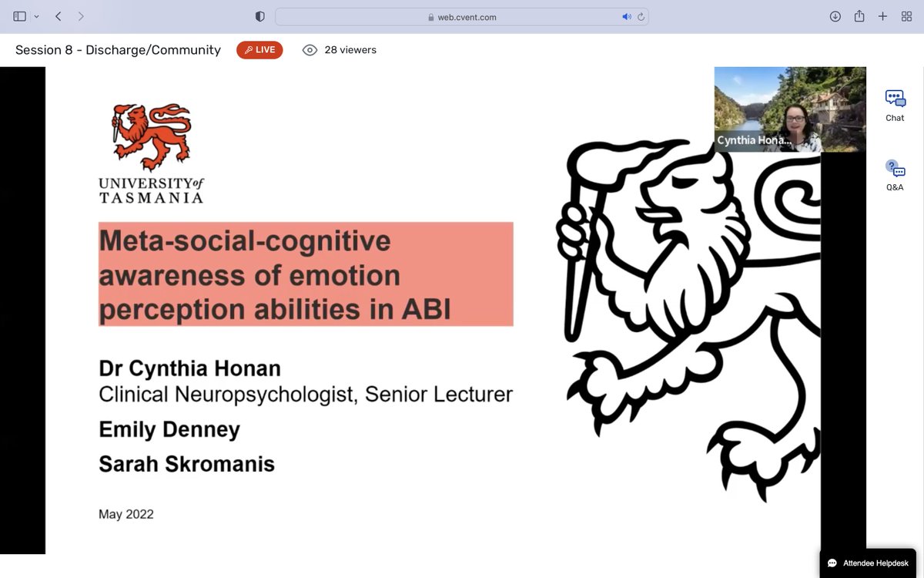This screenshot has width=924, height=578.
Task: Show Safari downloads
Action: click(x=835, y=16)
